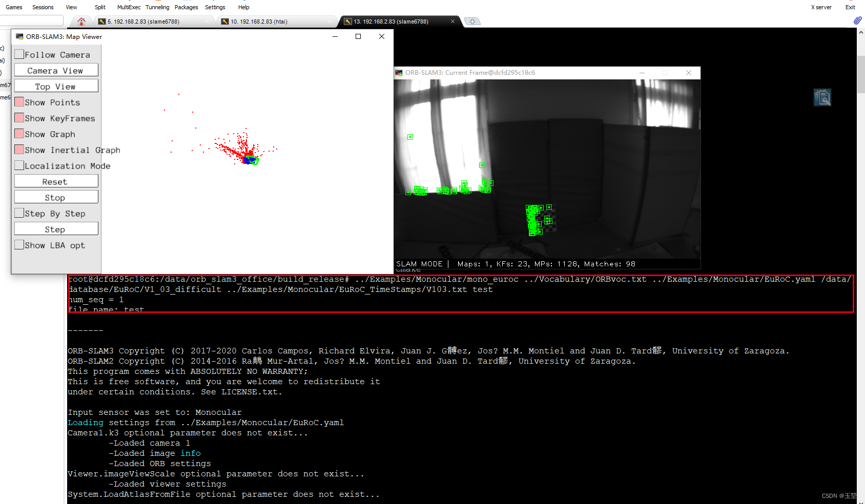
Task: Click the green camera marker in map view
Action: coord(254,160)
